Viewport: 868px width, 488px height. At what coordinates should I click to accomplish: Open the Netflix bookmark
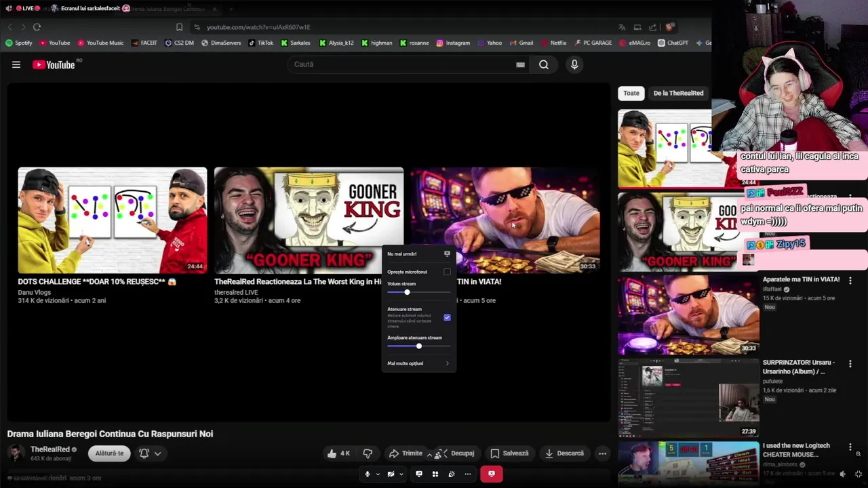[x=553, y=43]
